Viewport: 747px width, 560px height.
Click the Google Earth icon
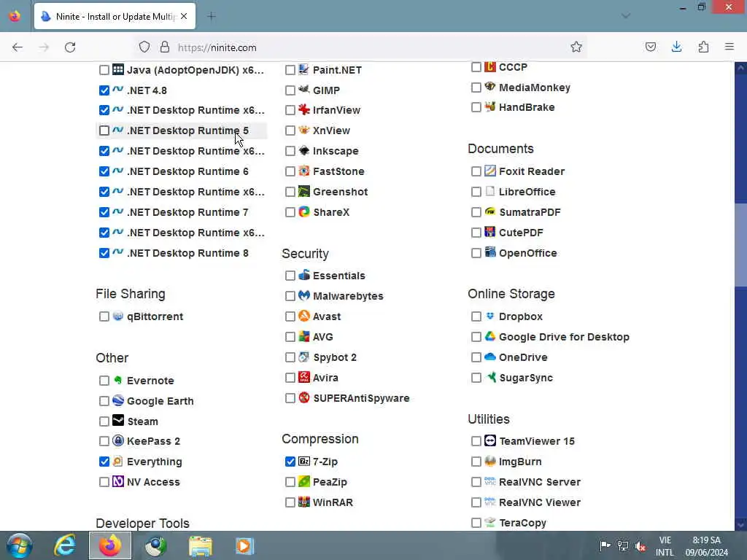118,400
